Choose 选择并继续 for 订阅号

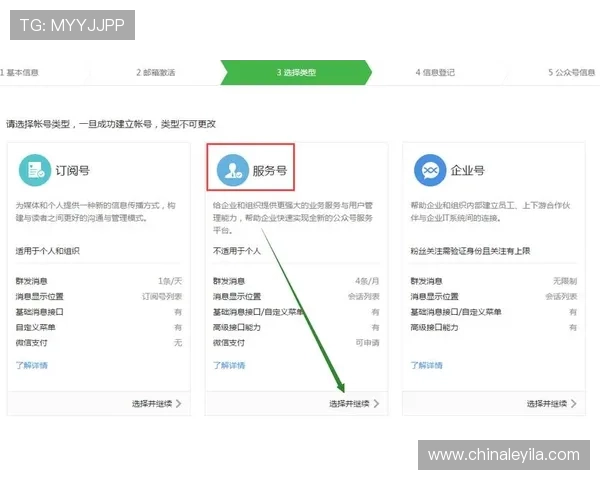click(x=152, y=403)
